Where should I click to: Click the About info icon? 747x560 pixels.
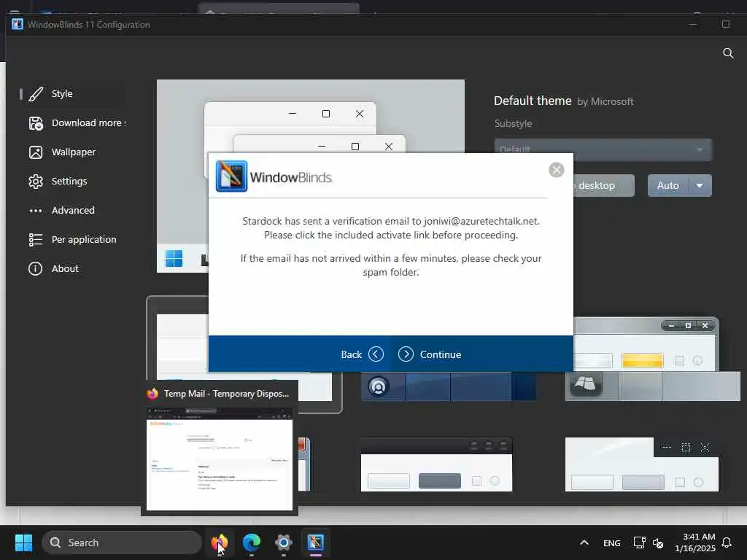tap(35, 268)
